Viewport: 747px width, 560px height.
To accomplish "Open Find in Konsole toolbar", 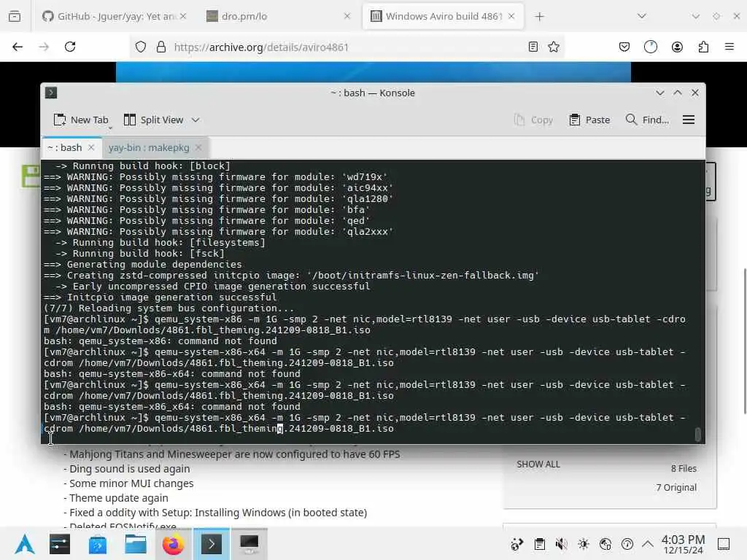I will [647, 120].
